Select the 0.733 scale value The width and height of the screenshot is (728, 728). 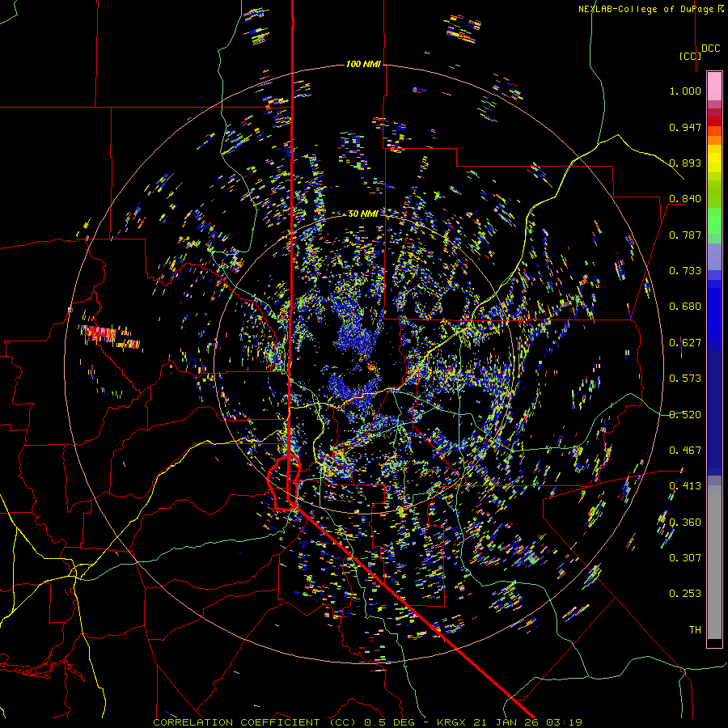point(685,271)
